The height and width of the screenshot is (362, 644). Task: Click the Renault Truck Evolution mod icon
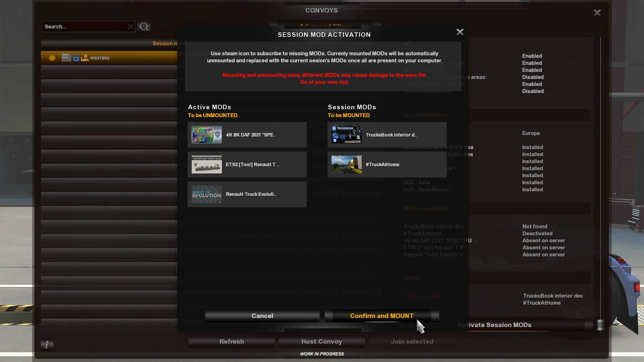(206, 194)
